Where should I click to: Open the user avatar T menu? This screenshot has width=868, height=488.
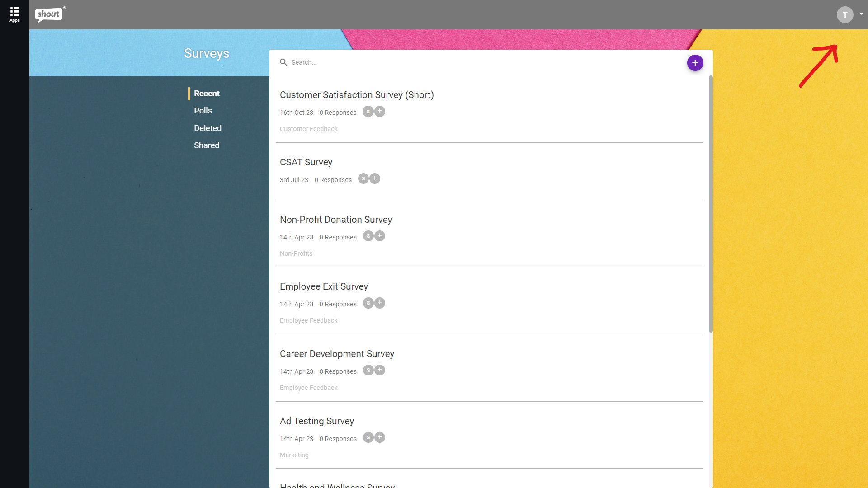point(845,15)
